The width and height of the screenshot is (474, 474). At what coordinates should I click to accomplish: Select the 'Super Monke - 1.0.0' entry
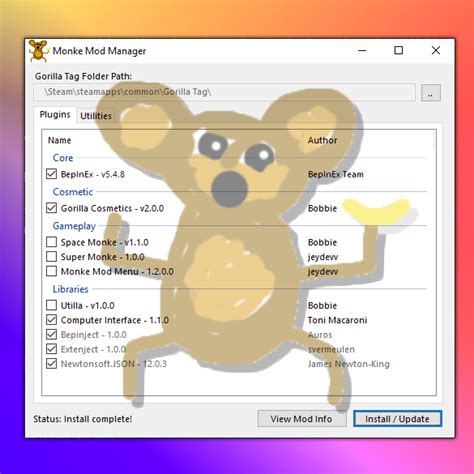click(x=102, y=257)
